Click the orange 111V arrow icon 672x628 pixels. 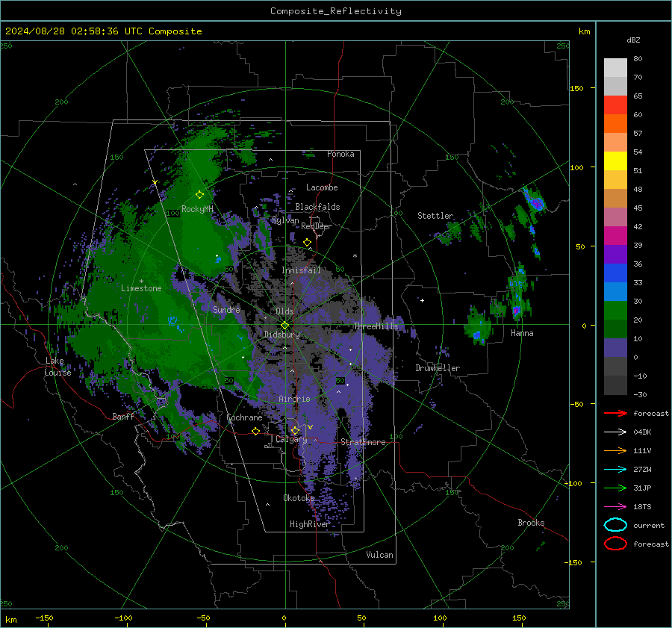pos(615,450)
